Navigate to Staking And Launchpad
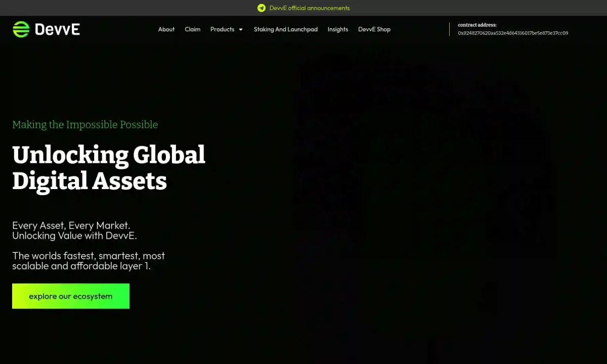This screenshot has width=607, height=364. (x=286, y=29)
